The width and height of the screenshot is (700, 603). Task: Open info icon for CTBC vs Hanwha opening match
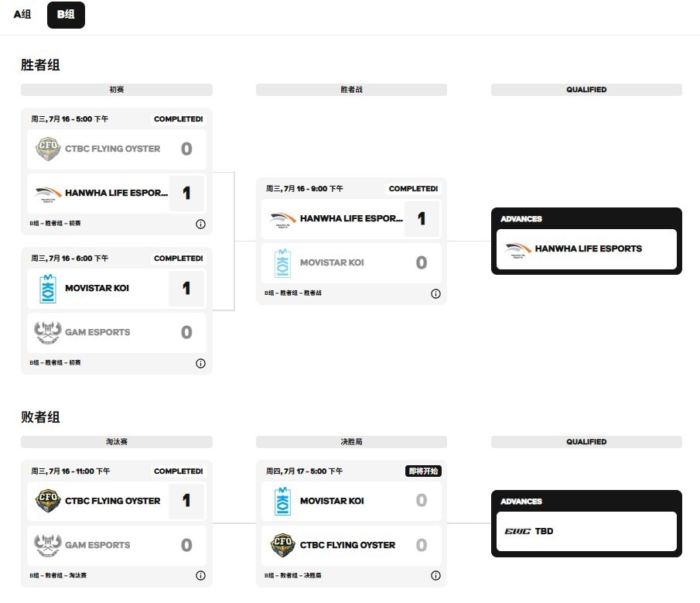coord(200,224)
